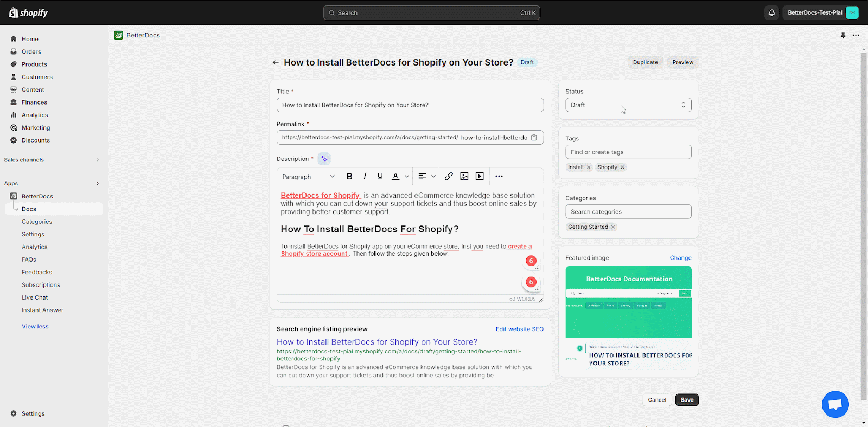Open the notifications bell icon
The image size is (868, 427).
pos(771,12)
